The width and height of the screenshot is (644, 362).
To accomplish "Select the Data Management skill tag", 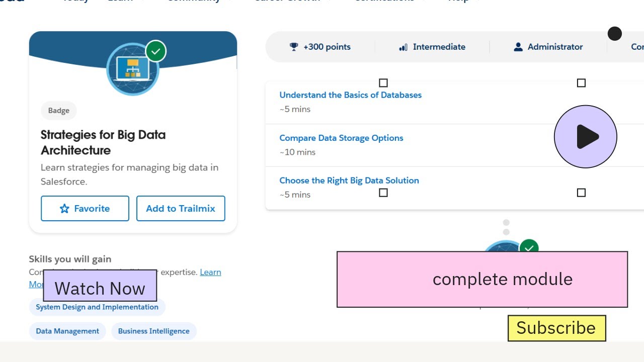I will [67, 331].
